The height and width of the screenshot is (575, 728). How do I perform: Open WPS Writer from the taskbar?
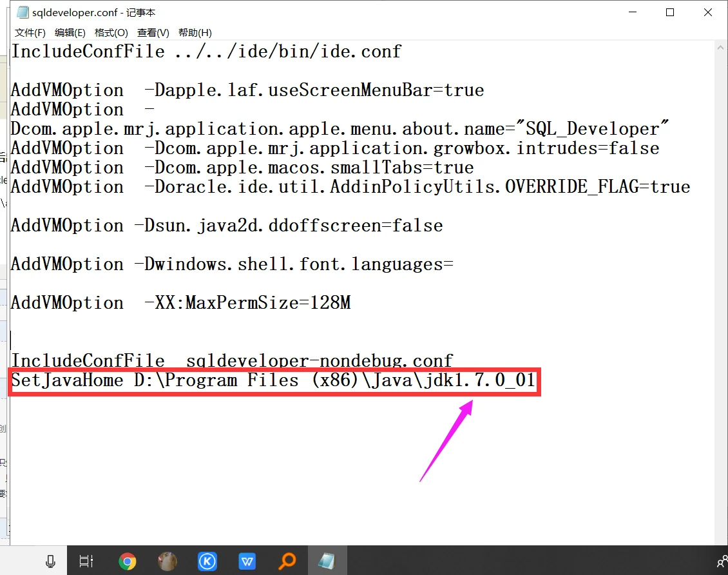click(x=247, y=561)
